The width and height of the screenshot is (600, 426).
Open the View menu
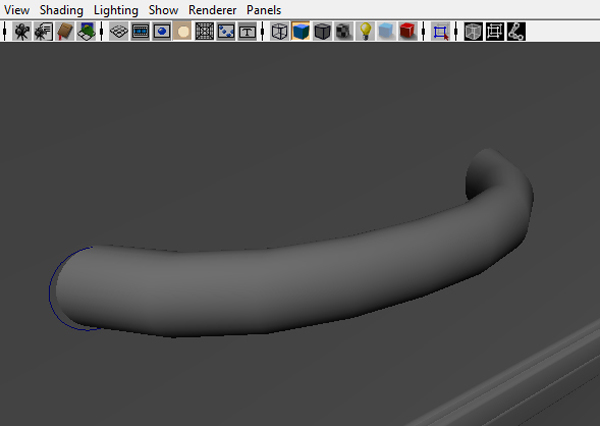coord(16,10)
